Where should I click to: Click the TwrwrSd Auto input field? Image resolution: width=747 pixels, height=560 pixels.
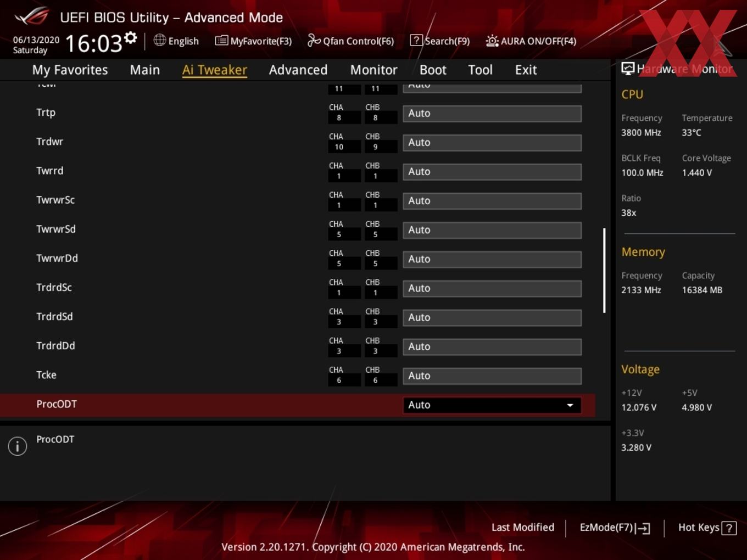492,230
